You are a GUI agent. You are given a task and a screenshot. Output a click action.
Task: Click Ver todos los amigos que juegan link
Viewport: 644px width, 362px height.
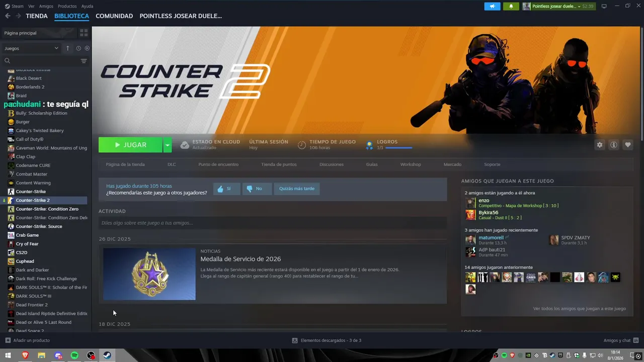tap(580, 309)
